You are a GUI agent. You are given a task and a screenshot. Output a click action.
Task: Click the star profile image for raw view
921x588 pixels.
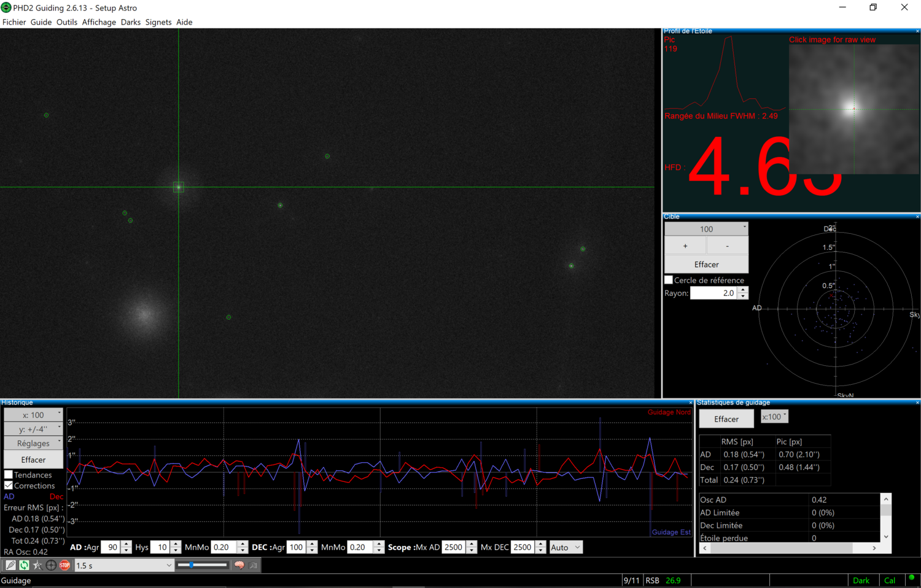853,109
